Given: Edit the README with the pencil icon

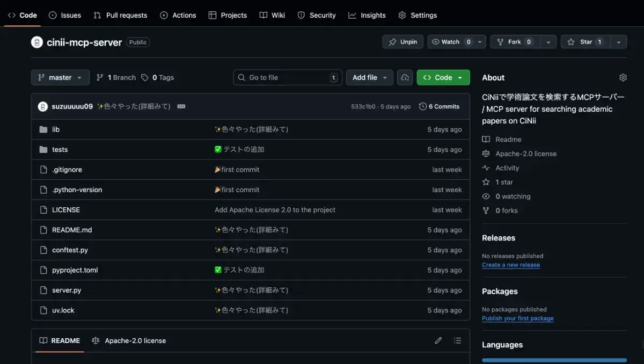Looking at the screenshot, I should [x=438, y=340].
